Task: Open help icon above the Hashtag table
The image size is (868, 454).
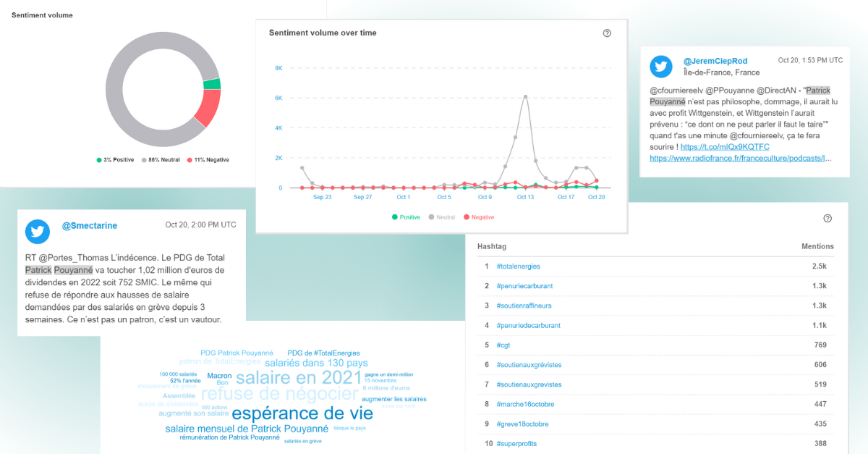Action: [x=827, y=219]
